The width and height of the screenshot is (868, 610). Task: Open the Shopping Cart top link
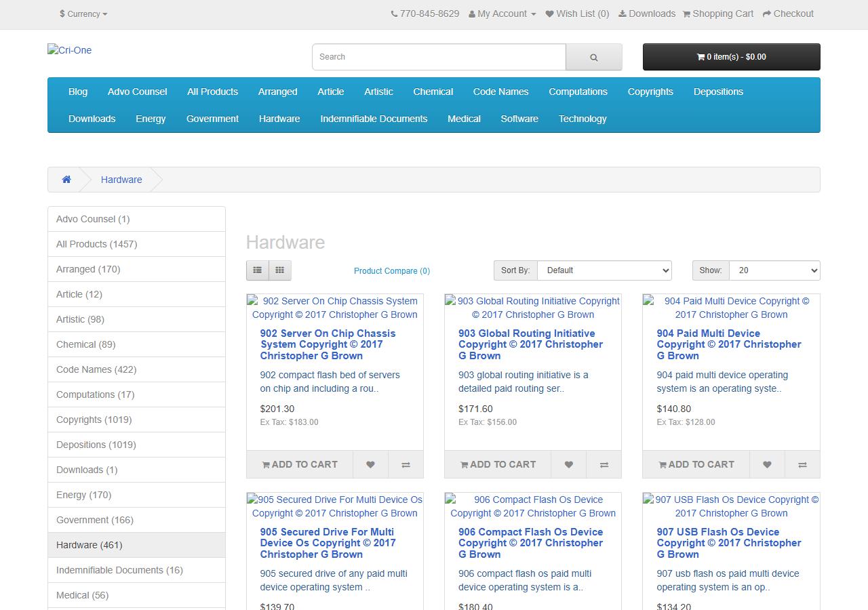click(x=718, y=14)
